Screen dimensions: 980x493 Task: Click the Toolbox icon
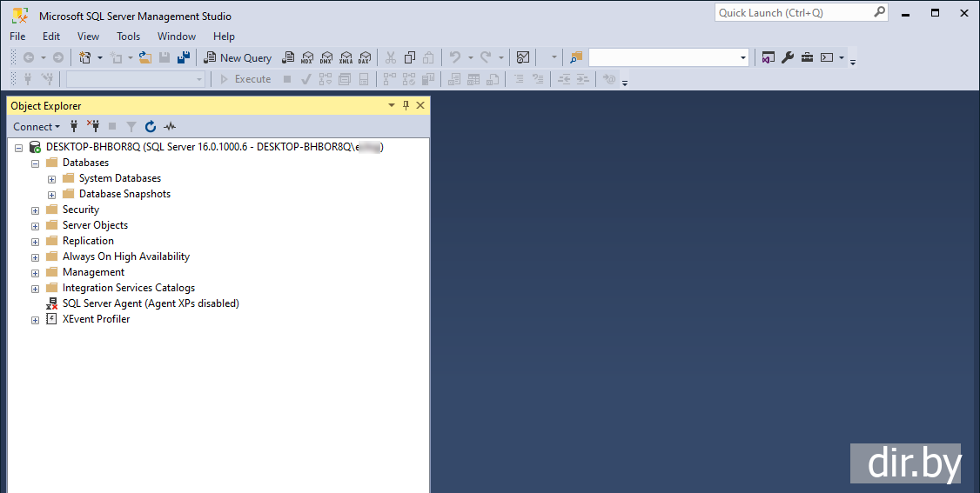click(807, 57)
